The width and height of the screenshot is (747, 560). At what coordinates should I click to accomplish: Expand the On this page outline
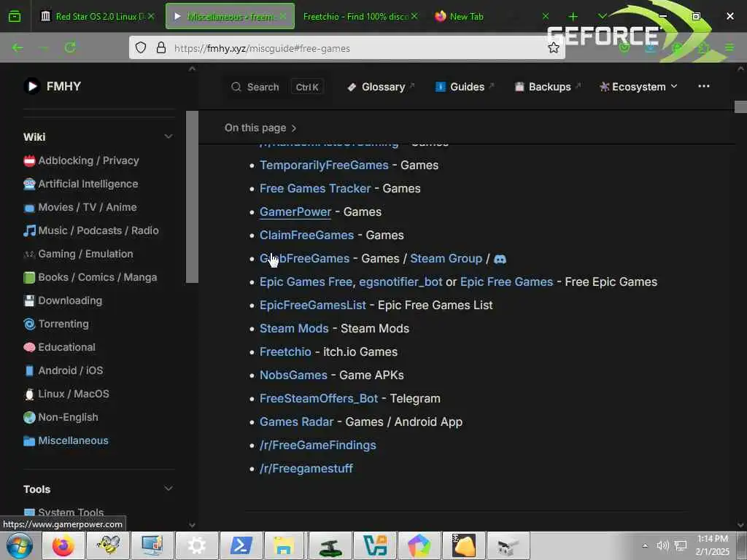(x=260, y=128)
